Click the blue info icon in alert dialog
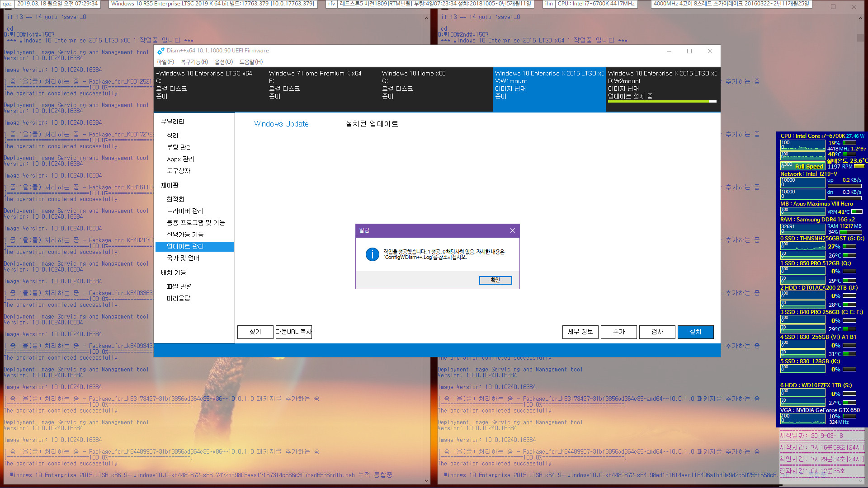This screenshot has width=868, height=488. (372, 254)
